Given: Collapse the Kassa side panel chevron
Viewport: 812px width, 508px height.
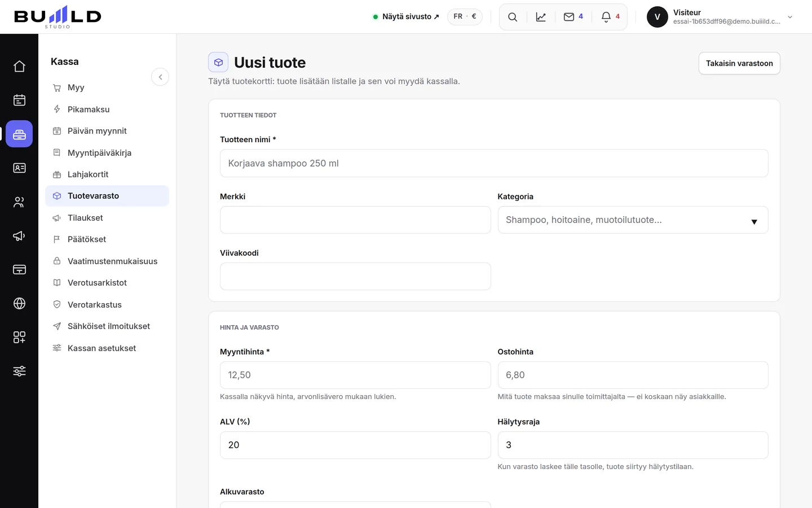Looking at the screenshot, I should 160,77.
